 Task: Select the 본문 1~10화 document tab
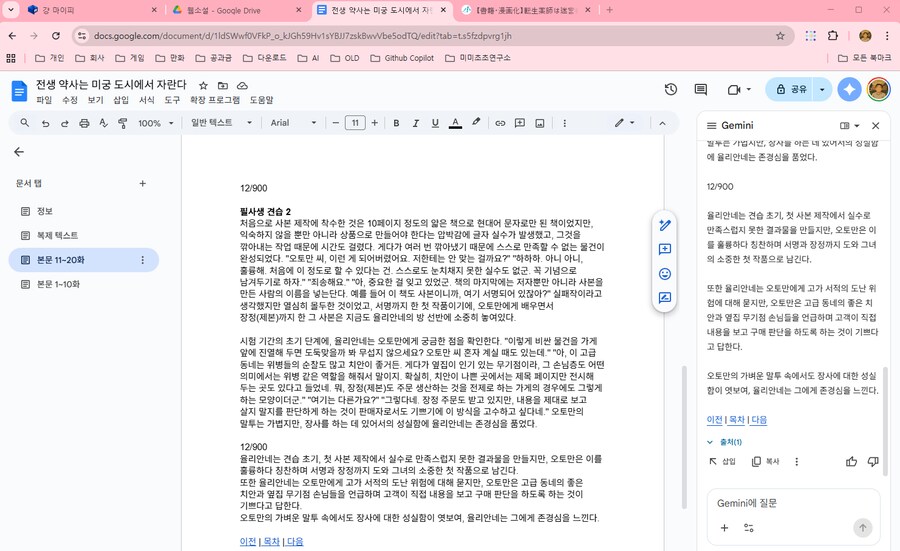click(x=58, y=284)
